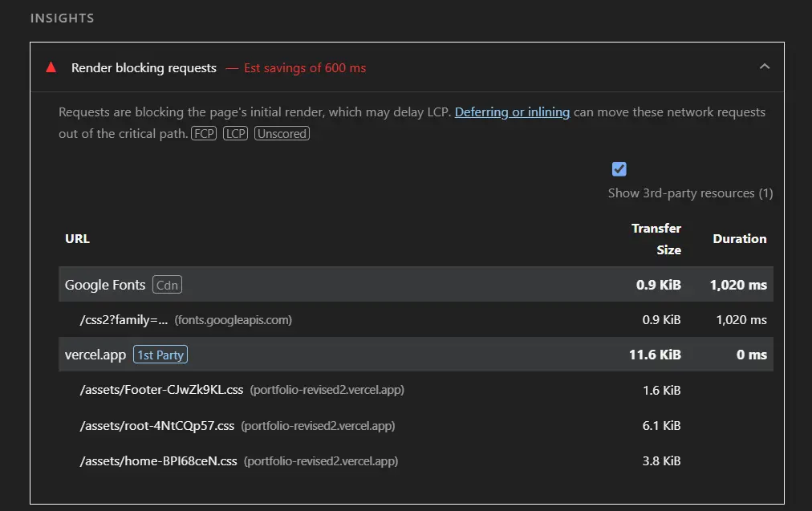Click the LCP metric tag
The height and width of the screenshot is (511, 812).
click(236, 134)
